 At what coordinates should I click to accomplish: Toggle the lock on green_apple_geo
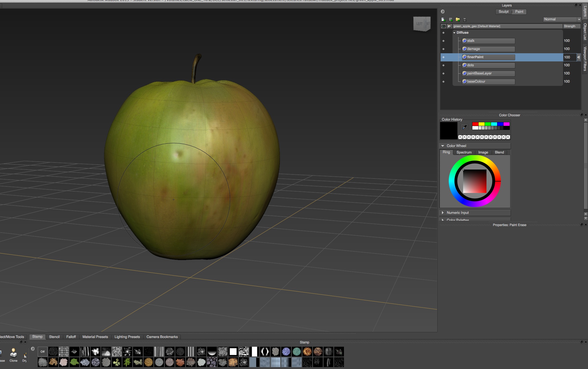449,26
